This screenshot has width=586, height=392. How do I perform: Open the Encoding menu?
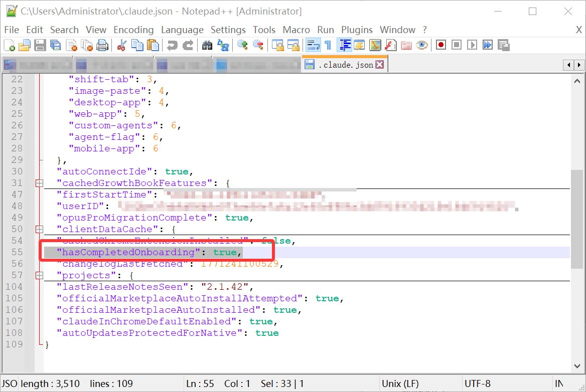click(x=133, y=30)
